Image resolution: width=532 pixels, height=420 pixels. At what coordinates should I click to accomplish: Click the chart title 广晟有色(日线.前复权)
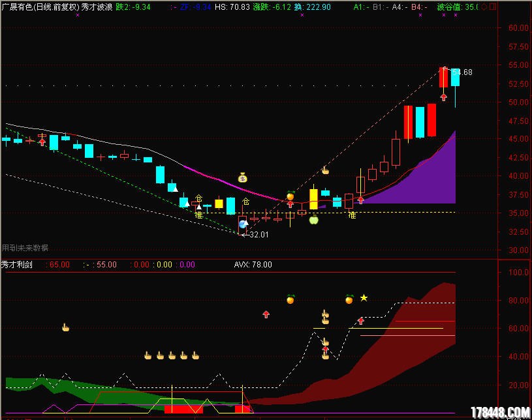click(x=40, y=7)
